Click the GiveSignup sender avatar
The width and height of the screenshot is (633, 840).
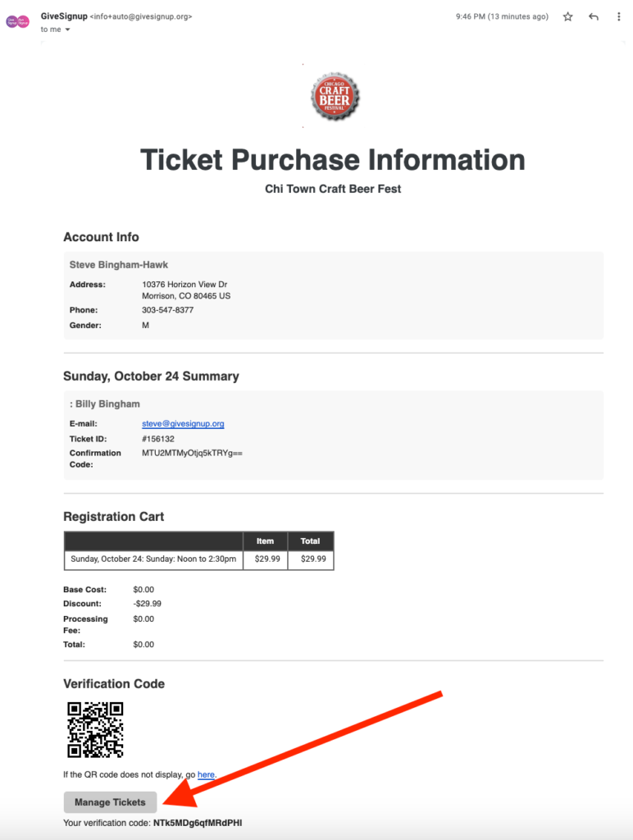tap(17, 21)
